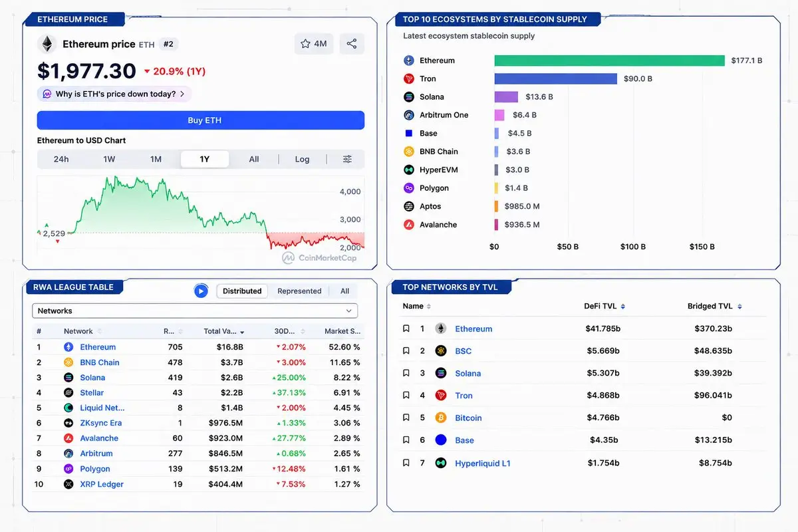Image resolution: width=798 pixels, height=532 pixels.
Task: Sort TVL table by Name
Action: click(417, 306)
